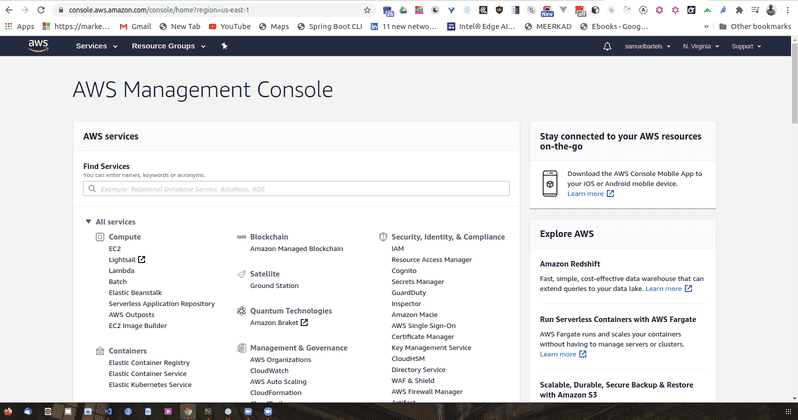Go back in browser history

tap(9, 10)
